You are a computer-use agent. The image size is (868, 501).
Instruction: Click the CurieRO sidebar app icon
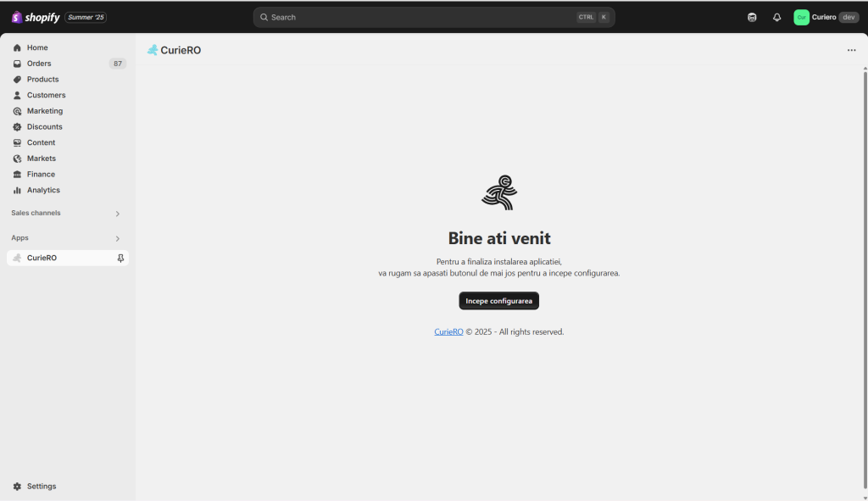(17, 258)
